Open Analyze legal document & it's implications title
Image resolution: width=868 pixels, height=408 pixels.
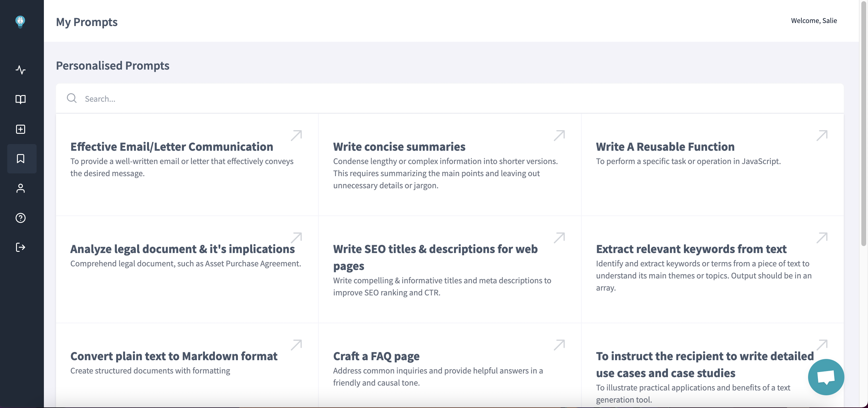182,249
